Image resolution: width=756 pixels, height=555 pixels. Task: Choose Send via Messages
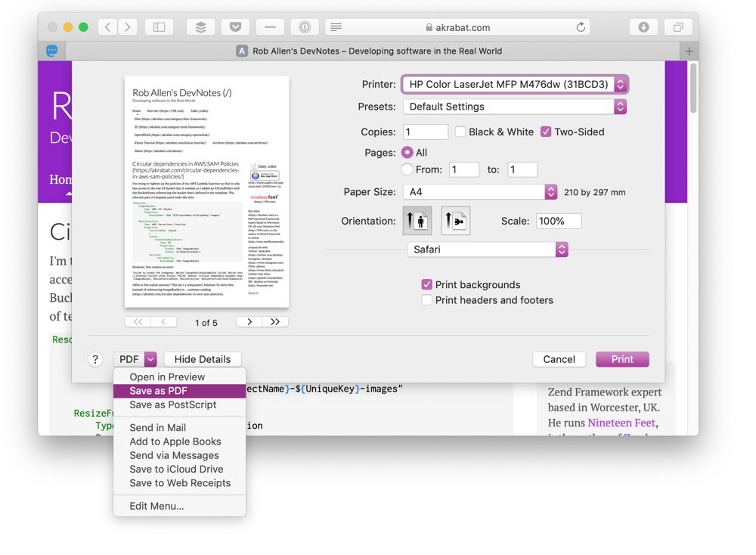[x=179, y=456]
